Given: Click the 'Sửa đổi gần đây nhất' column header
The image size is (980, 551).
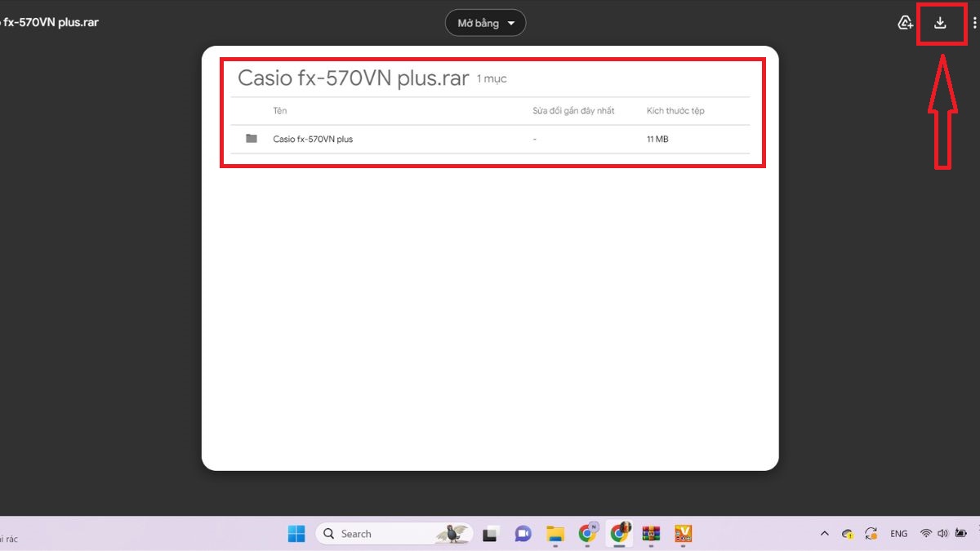Looking at the screenshot, I should (573, 110).
